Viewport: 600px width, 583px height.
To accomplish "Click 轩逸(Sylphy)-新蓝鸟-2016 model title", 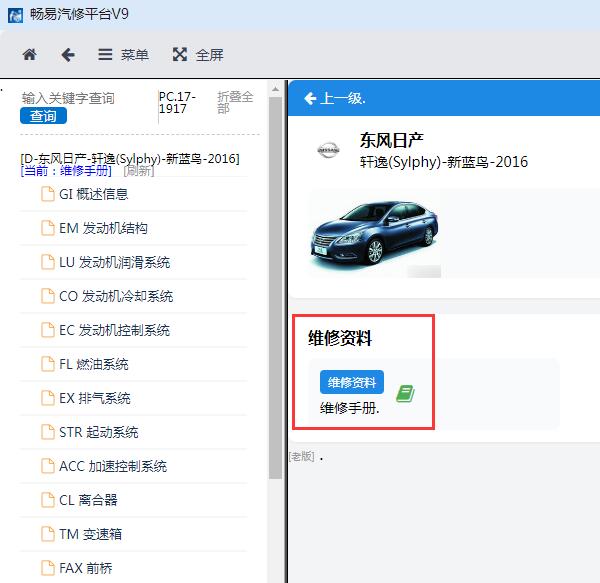I will tap(444, 162).
